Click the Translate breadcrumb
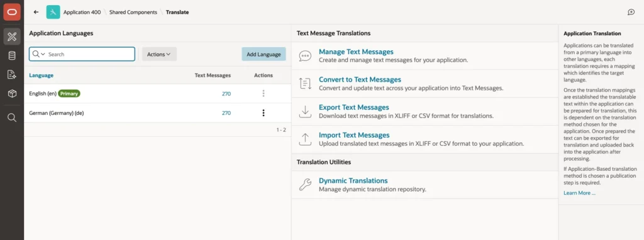The height and width of the screenshot is (240, 644). [x=177, y=13]
